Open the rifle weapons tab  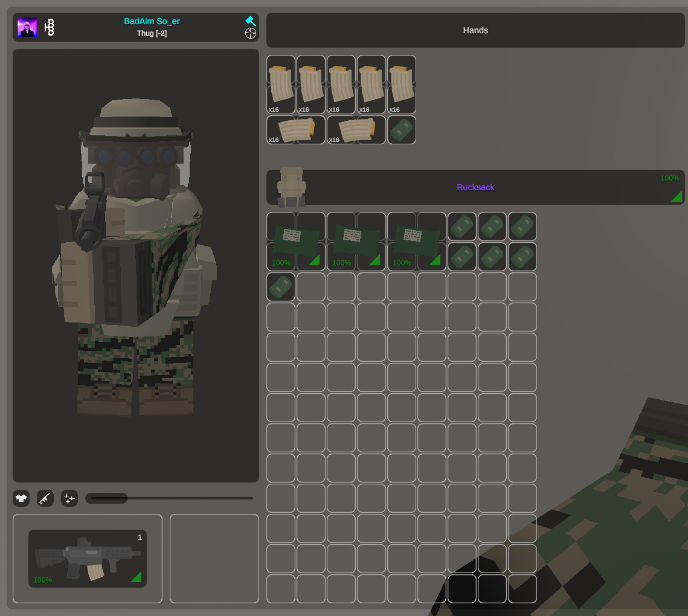(x=45, y=498)
